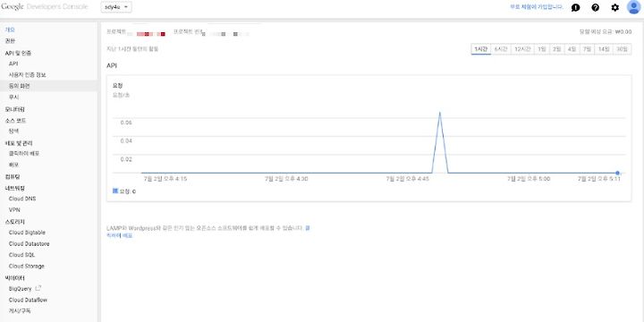Viewport: 644px width, 322px height.
Task: Open the sdy4u project dropdown
Action: [x=116, y=7]
